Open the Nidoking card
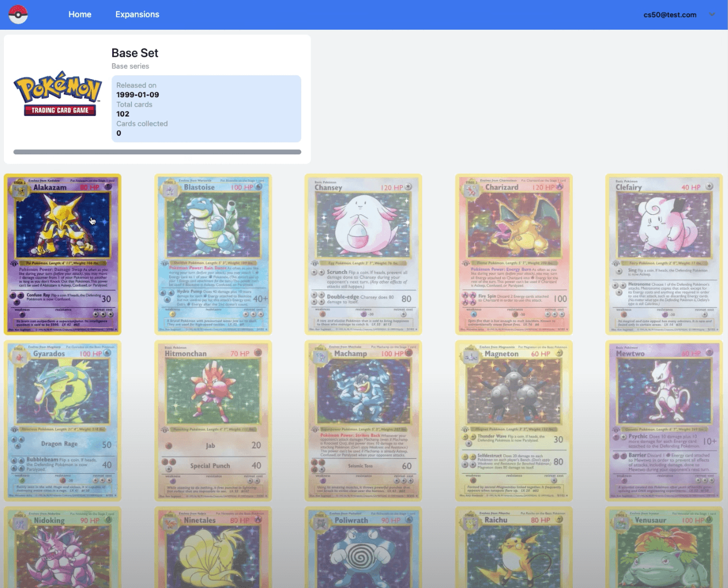This screenshot has height=588, width=728. point(63,550)
